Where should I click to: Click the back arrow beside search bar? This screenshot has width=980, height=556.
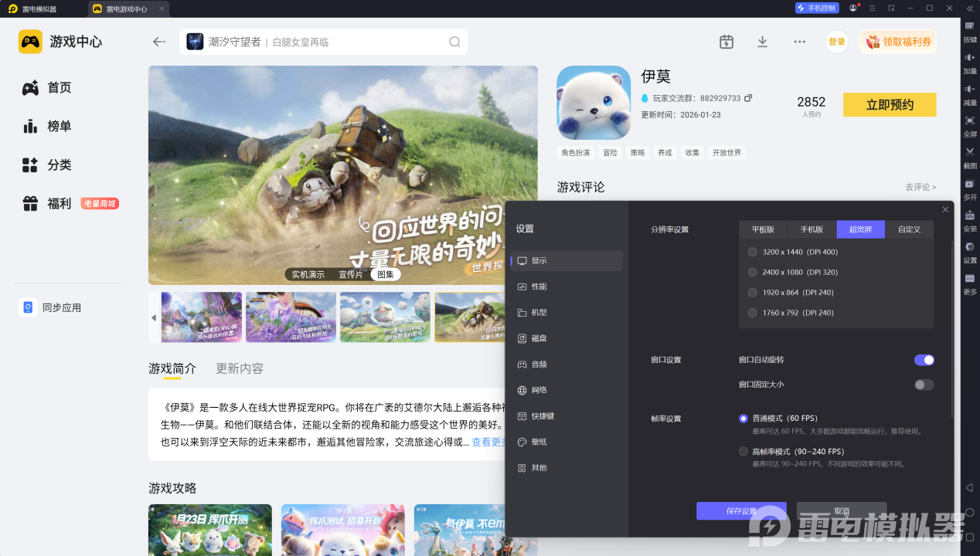[159, 42]
